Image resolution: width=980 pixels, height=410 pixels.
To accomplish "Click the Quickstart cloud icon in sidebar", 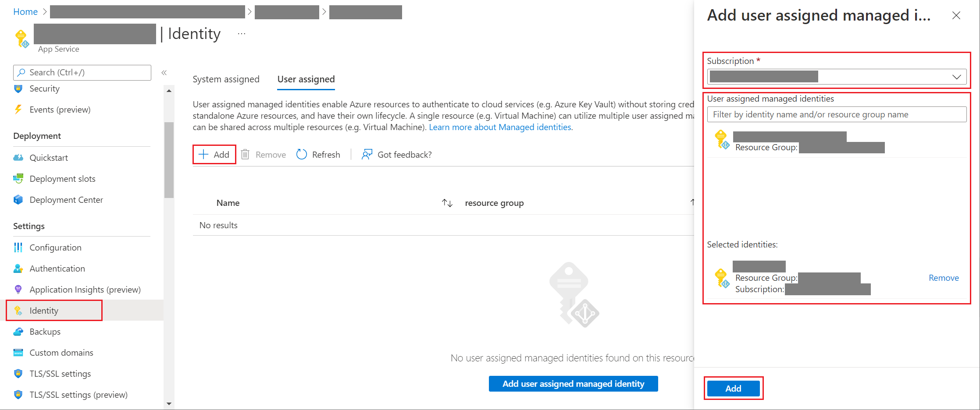I will point(18,158).
